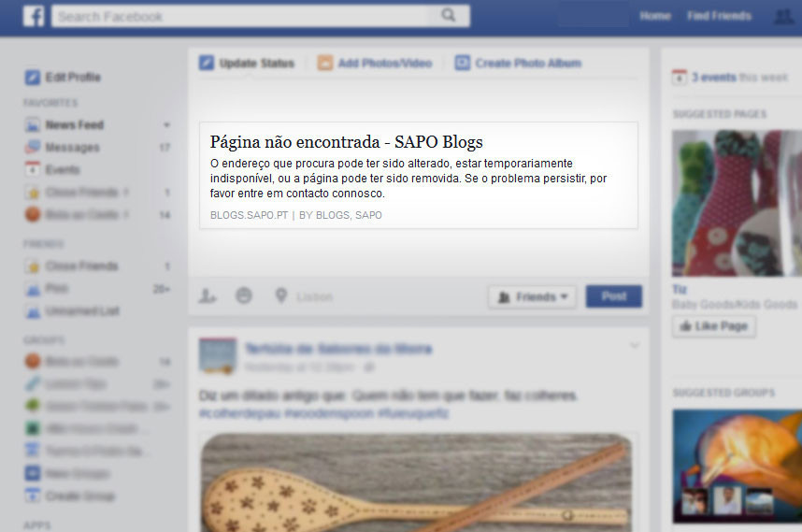Expand the News Feed options arrow

(166, 124)
